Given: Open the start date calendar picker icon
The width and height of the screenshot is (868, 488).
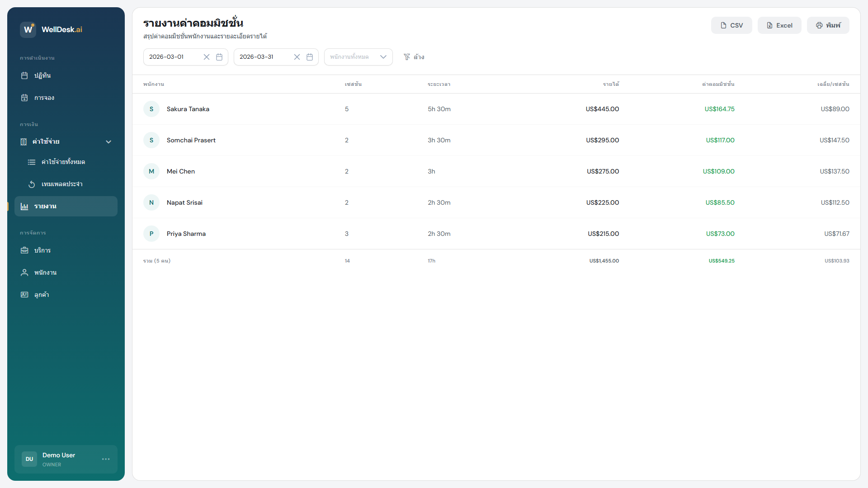Looking at the screenshot, I should click(x=219, y=57).
